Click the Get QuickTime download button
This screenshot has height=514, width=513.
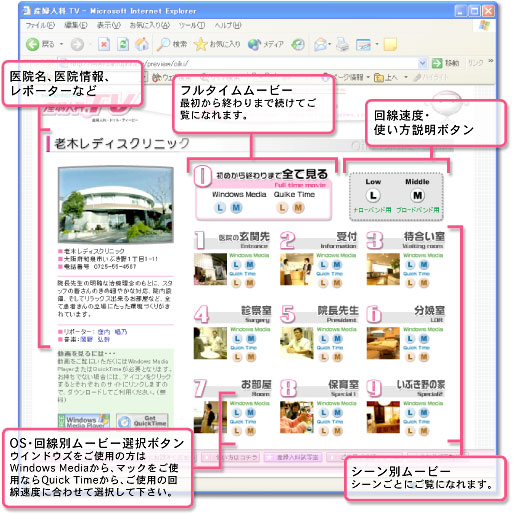click(x=142, y=422)
